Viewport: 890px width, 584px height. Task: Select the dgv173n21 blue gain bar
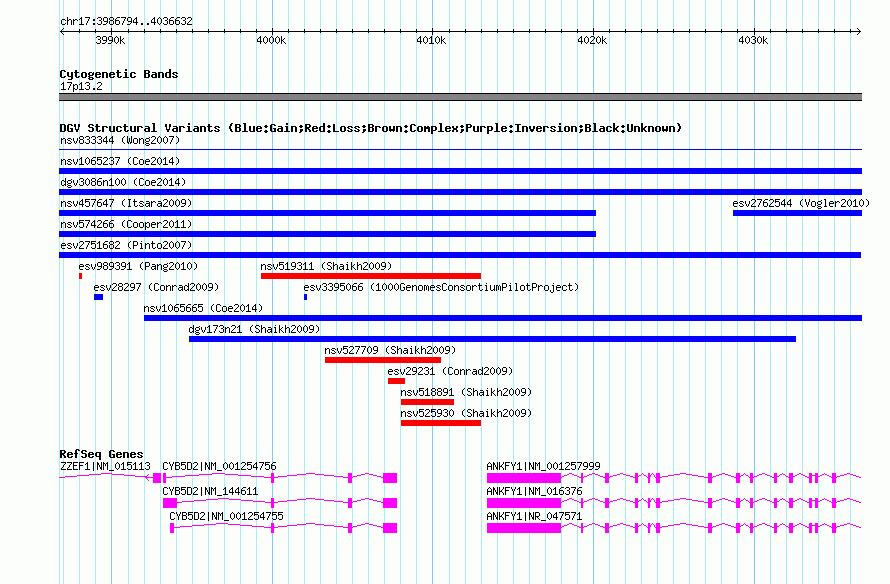pyautogui.click(x=492, y=339)
